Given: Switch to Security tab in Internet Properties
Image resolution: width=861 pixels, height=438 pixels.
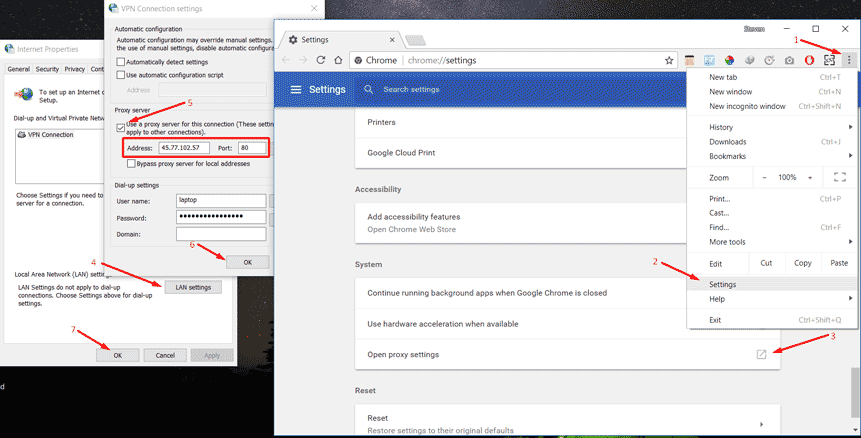Looking at the screenshot, I should click(x=47, y=69).
